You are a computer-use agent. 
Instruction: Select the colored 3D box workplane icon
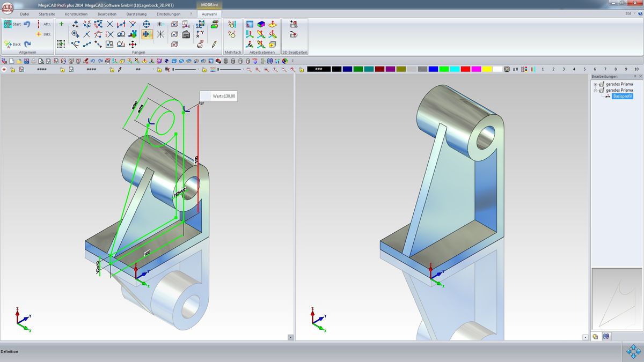tap(261, 24)
